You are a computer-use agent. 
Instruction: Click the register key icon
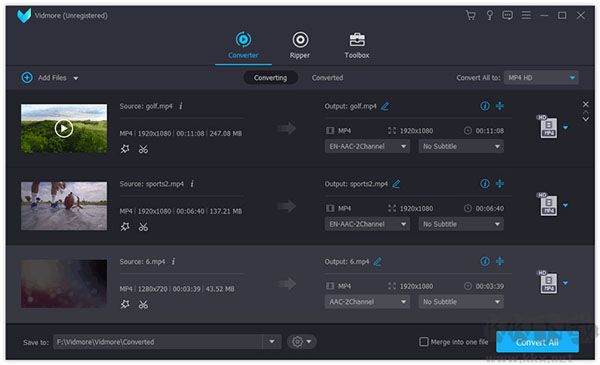489,15
